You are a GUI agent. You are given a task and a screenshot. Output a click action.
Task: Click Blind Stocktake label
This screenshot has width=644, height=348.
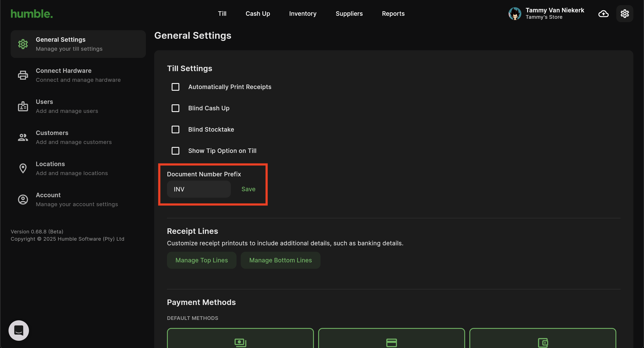tap(211, 129)
